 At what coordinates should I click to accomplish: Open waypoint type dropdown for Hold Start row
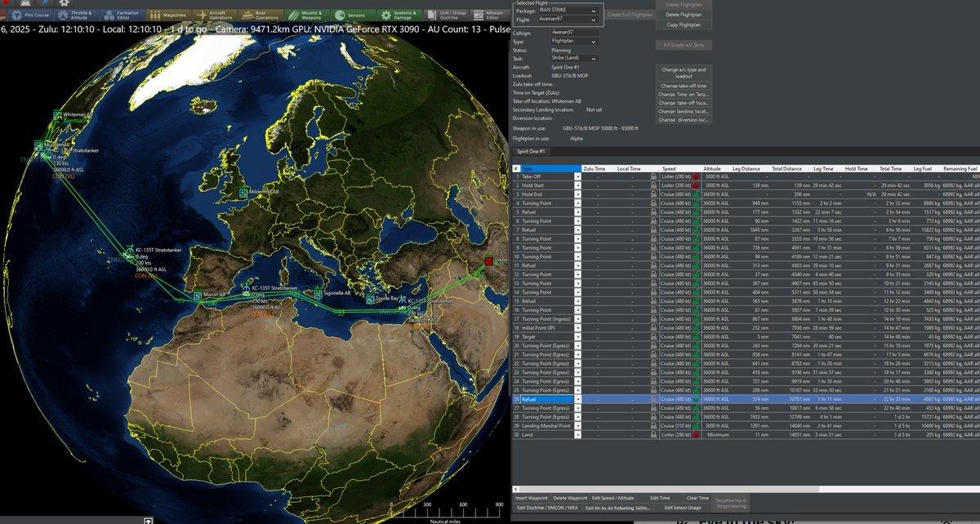click(x=578, y=185)
